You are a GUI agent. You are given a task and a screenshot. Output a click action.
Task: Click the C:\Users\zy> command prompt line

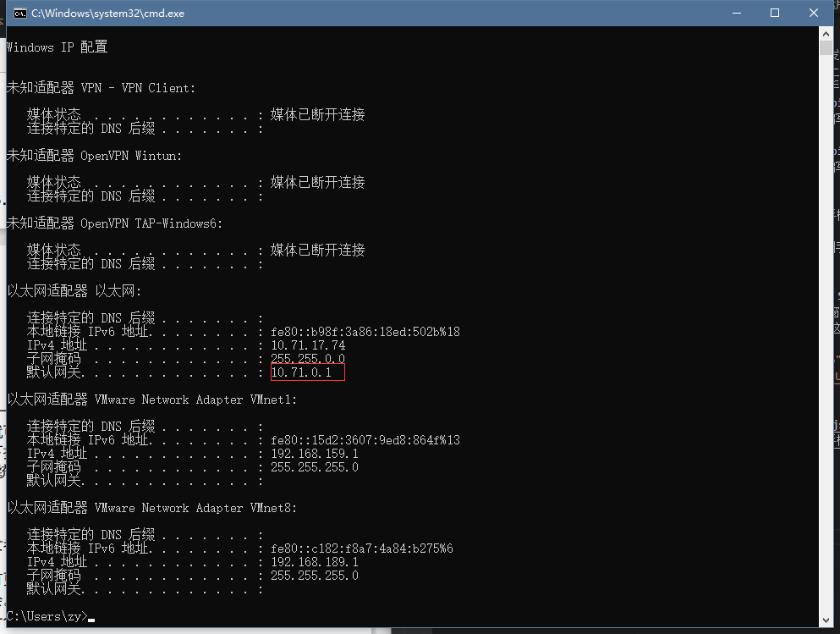(47, 616)
